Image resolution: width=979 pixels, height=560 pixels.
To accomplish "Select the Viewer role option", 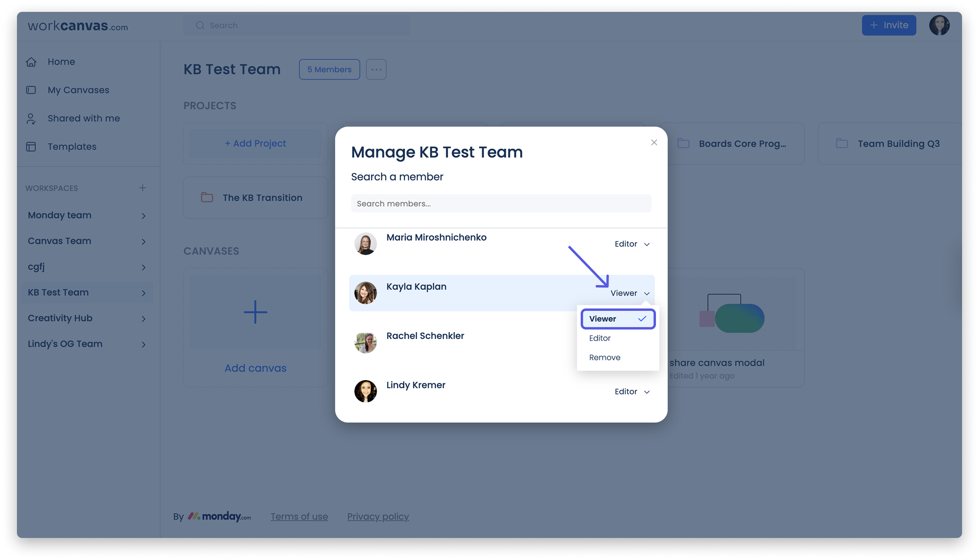I will [x=618, y=319].
